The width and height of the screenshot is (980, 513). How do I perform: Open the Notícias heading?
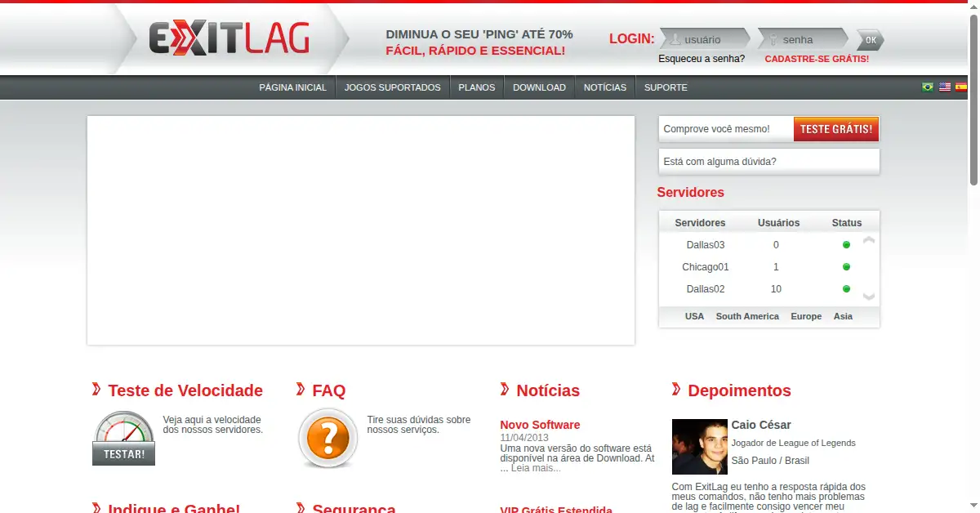pos(548,390)
